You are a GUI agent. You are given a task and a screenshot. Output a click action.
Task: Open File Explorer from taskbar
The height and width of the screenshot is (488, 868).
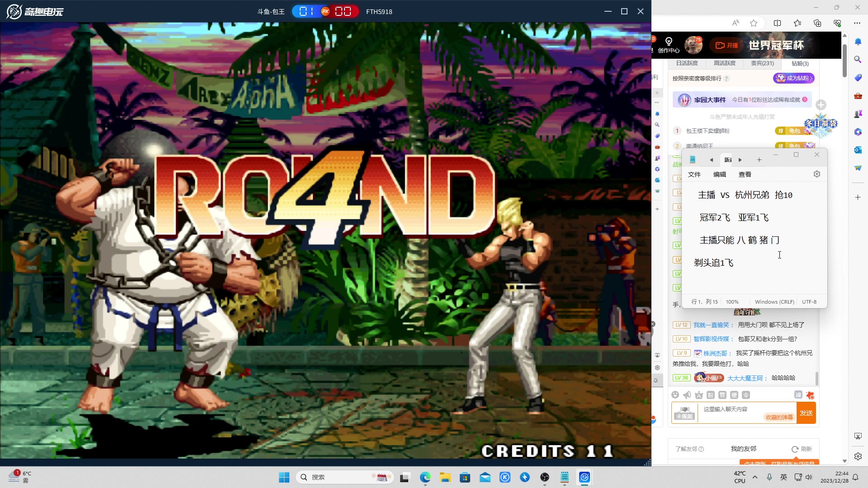(x=445, y=477)
